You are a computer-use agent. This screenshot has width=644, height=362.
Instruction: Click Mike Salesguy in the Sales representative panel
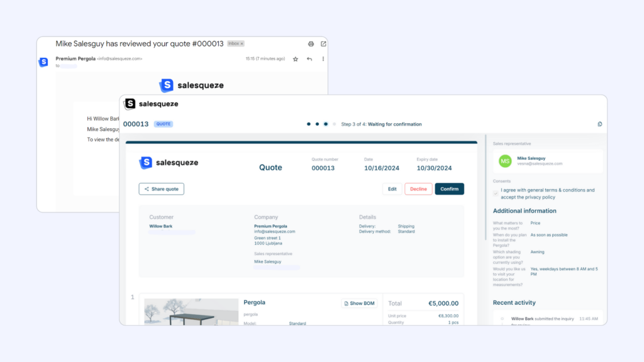pos(531,158)
